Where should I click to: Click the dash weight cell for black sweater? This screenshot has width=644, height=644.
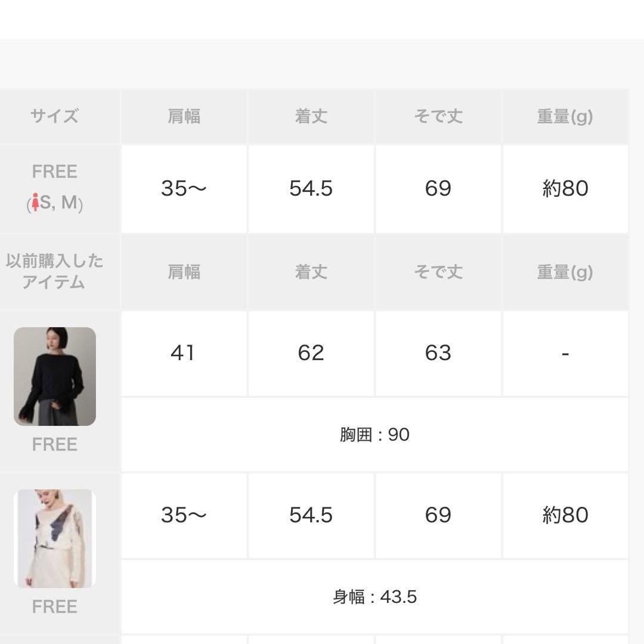(x=565, y=353)
